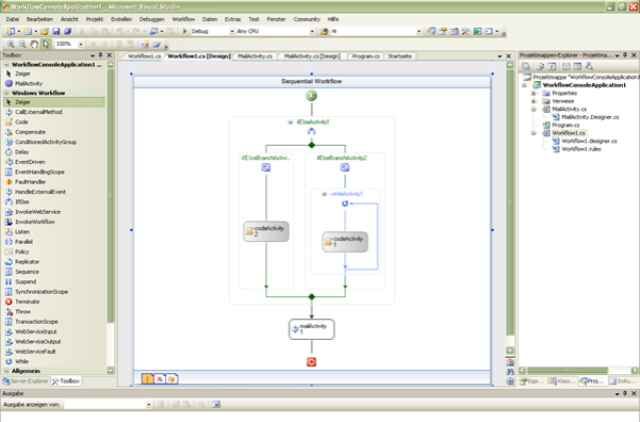The height and width of the screenshot is (422, 640).
Task: Open MailActivity.Designer.cs in the solution tree
Action: pyautogui.click(x=590, y=117)
